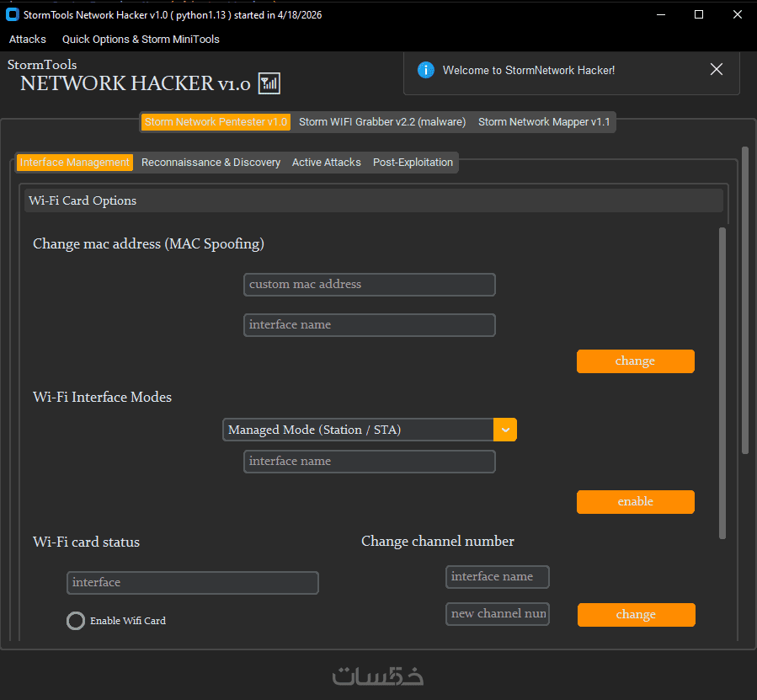Click the enable button for interface mode
This screenshot has height=700, width=757.
(636, 502)
